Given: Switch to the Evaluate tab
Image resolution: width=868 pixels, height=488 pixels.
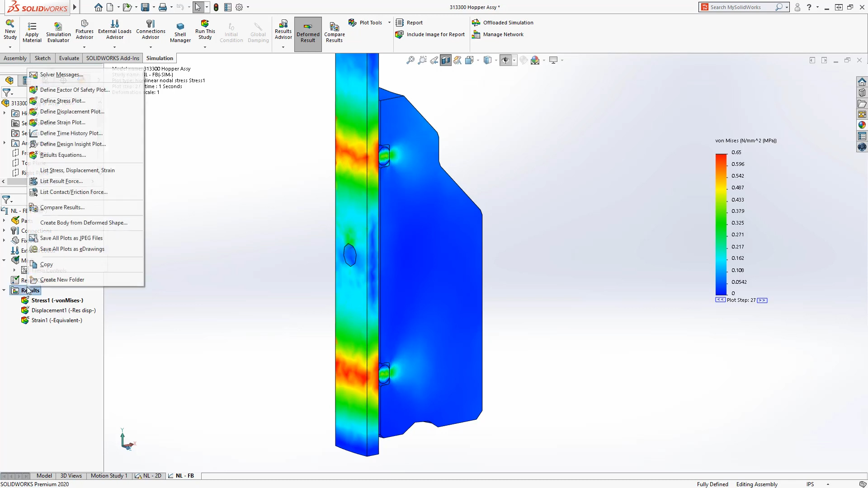Looking at the screenshot, I should [69, 58].
